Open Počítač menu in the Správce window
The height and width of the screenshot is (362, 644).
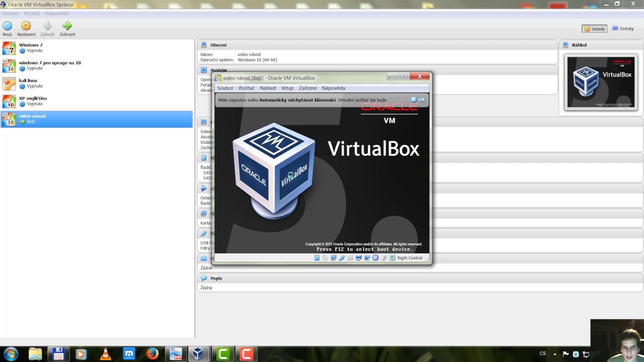click(x=32, y=14)
